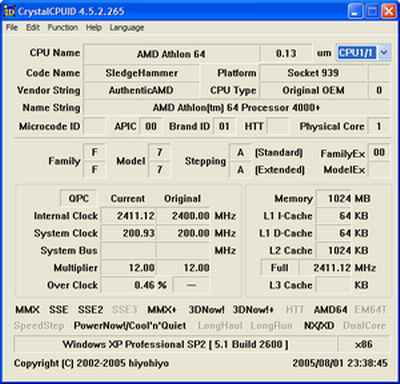Expand the CPU1/1 selector dropdown
This screenshot has height=384, width=400.
click(x=384, y=53)
